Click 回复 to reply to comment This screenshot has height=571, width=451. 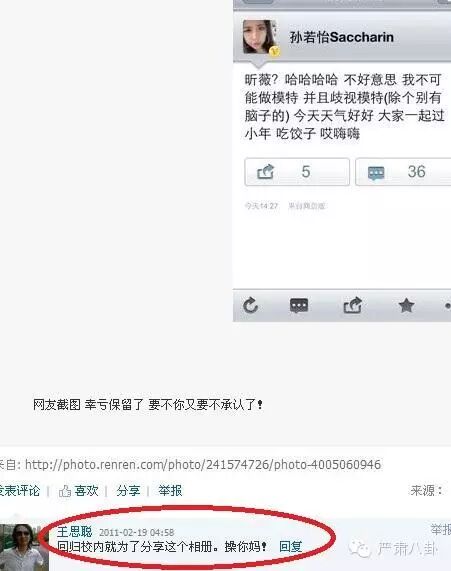pos(290,547)
